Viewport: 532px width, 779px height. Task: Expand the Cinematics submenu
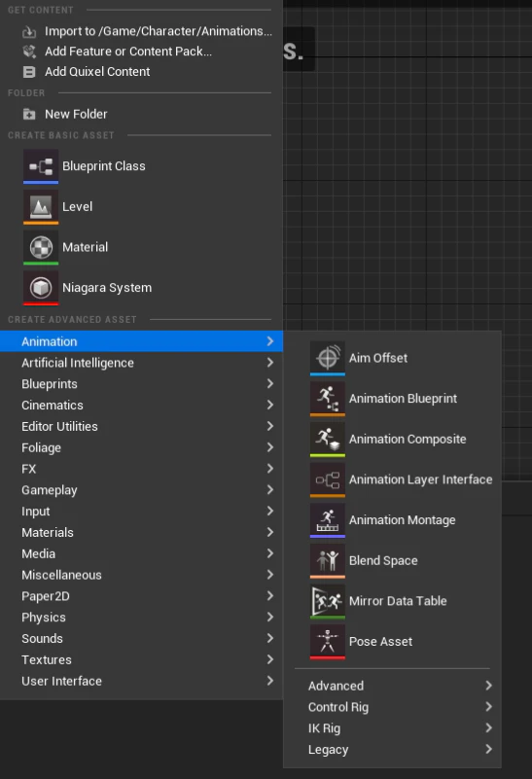(142, 406)
